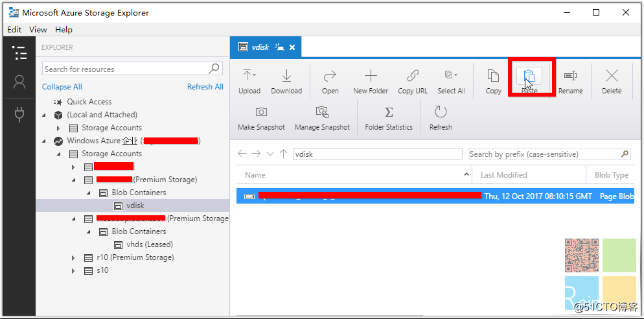The image size is (644, 319).
Task: Select Quick Access in the tree
Action: click(x=89, y=102)
